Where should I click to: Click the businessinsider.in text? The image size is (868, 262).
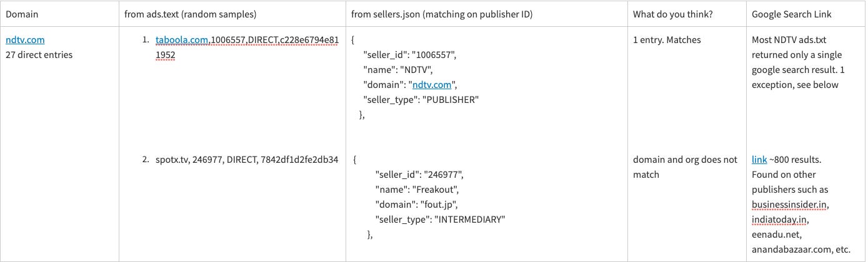click(x=791, y=205)
